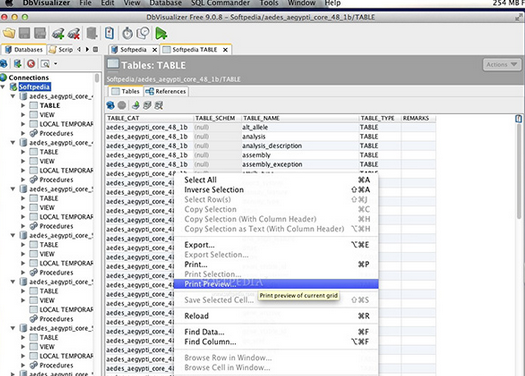Switch to the Softpedia editor tab
This screenshot has width=525, height=376.
[x=134, y=50]
